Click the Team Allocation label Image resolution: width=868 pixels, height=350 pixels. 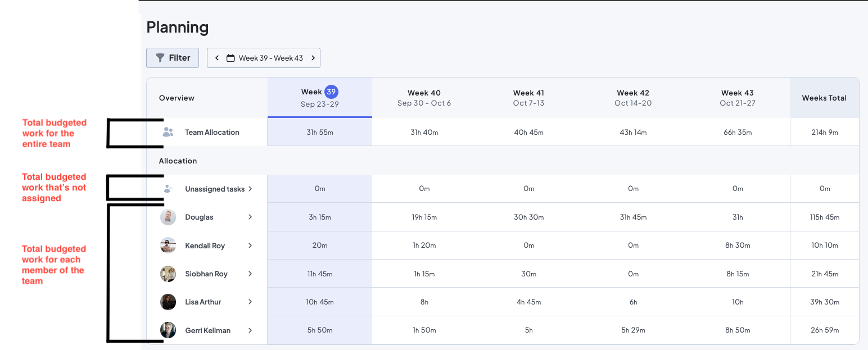click(212, 133)
